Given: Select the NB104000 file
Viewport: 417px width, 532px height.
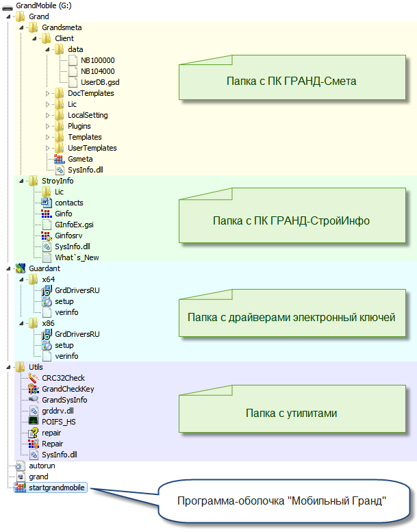Looking at the screenshot, I should 97,71.
